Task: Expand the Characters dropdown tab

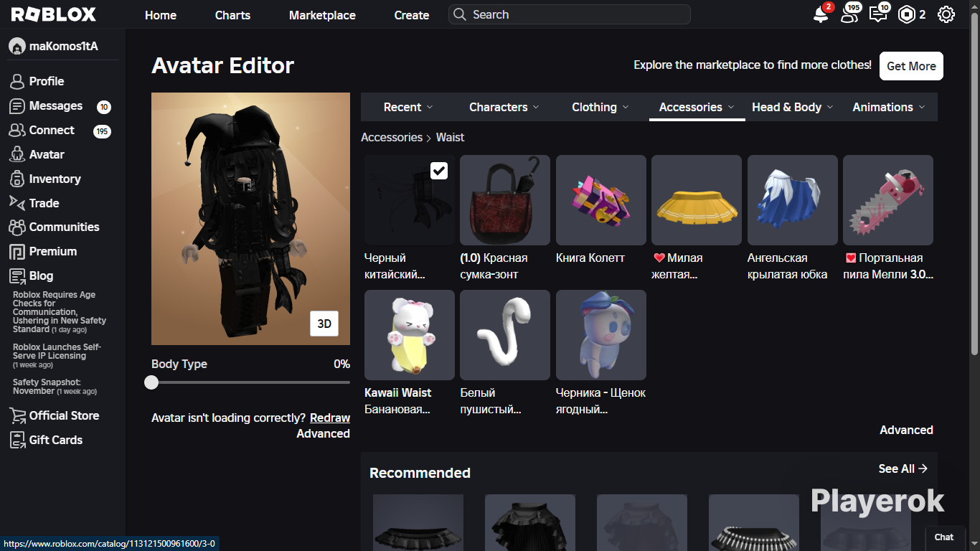Action: 504,107
